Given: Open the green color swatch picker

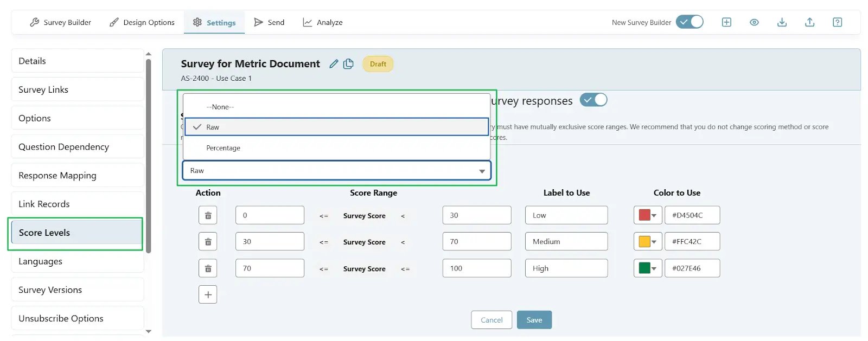Looking at the screenshot, I should click(648, 268).
